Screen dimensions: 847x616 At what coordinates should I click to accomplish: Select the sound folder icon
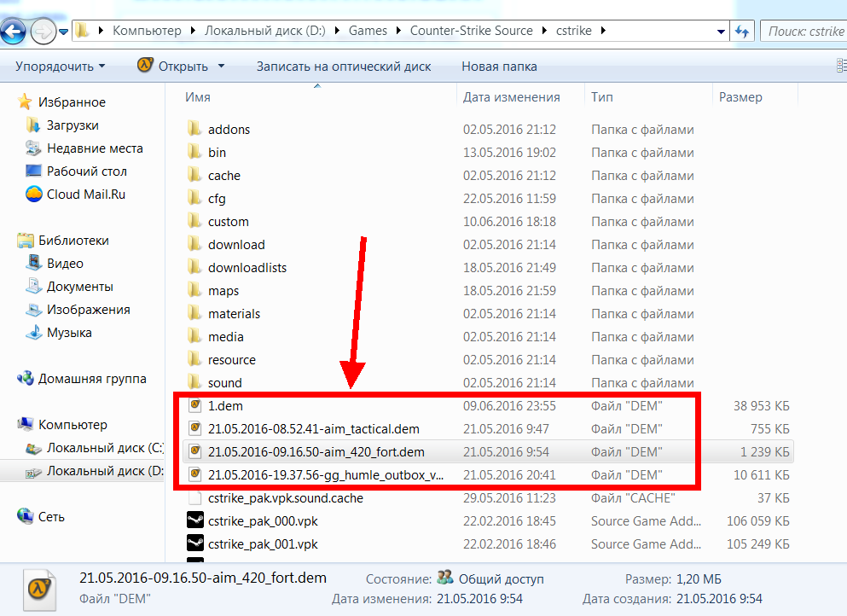194,382
